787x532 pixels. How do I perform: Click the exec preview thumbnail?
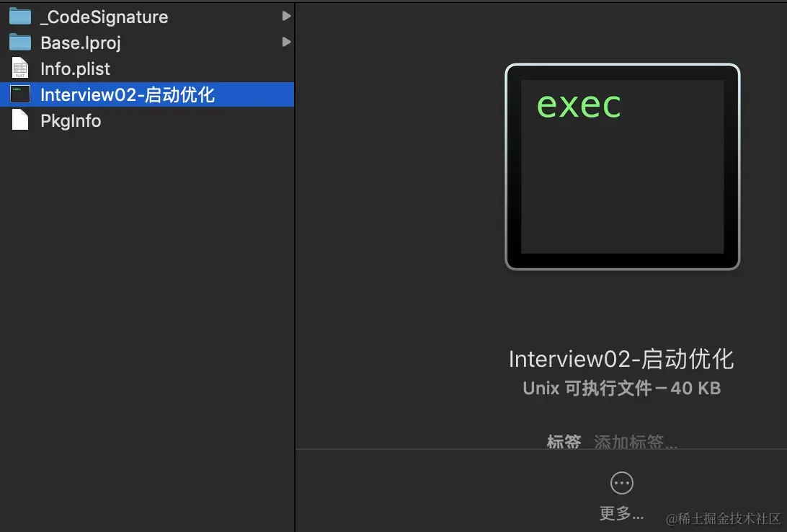[x=622, y=167]
